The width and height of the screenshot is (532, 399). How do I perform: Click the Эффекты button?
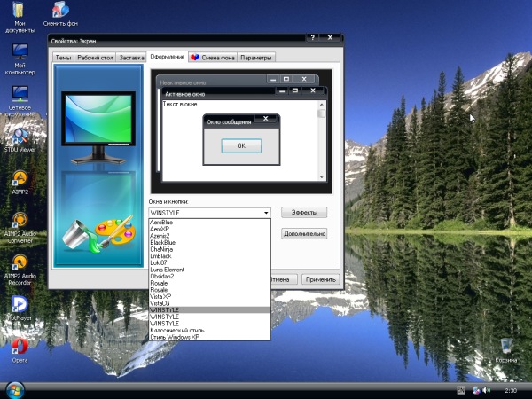point(304,213)
